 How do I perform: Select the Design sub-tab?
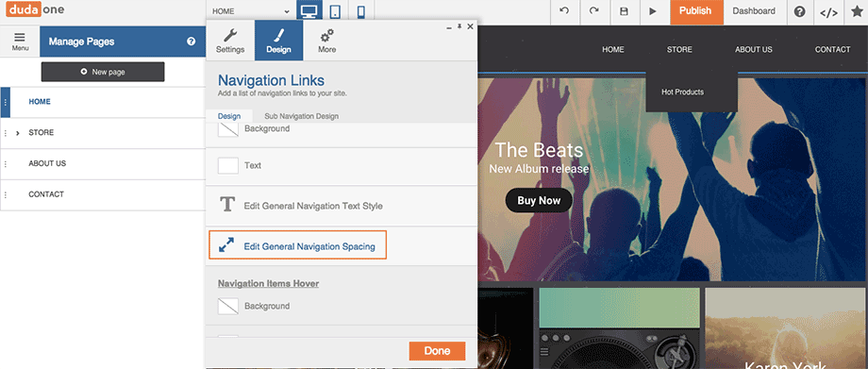(229, 116)
